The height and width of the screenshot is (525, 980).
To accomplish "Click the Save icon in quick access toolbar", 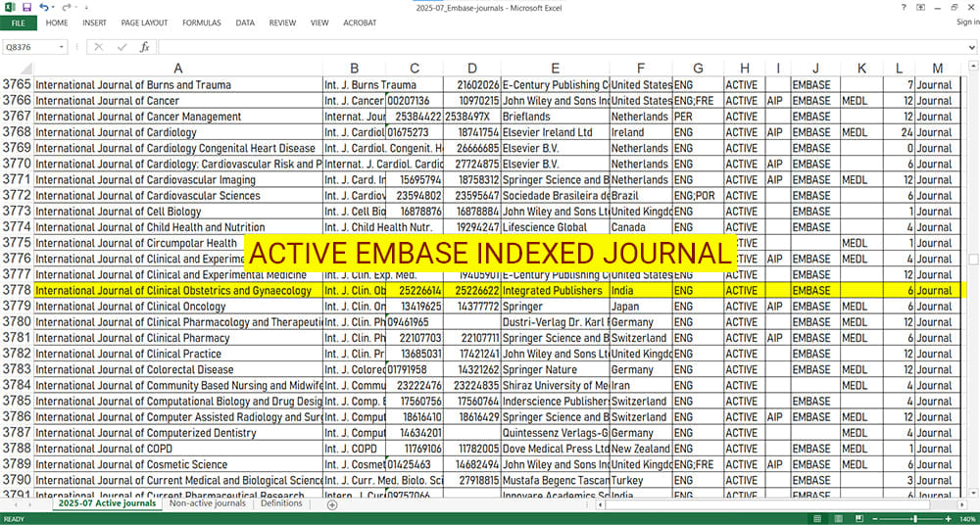I will pos(26,8).
